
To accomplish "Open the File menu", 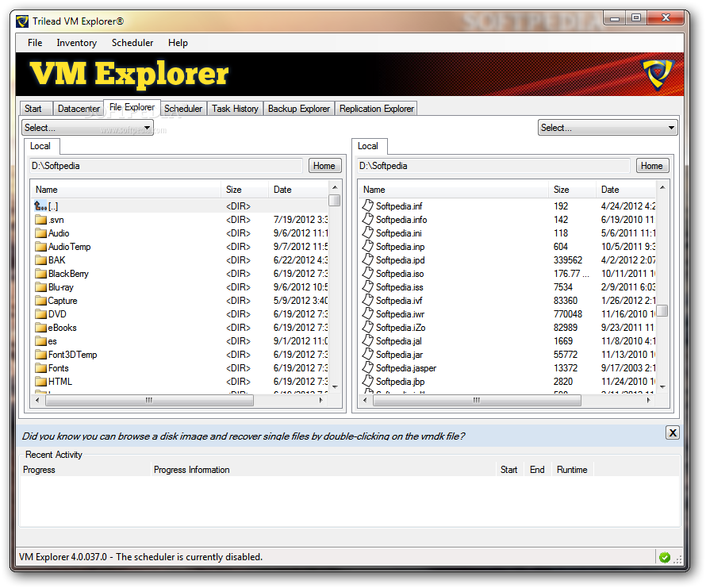I will [35, 43].
